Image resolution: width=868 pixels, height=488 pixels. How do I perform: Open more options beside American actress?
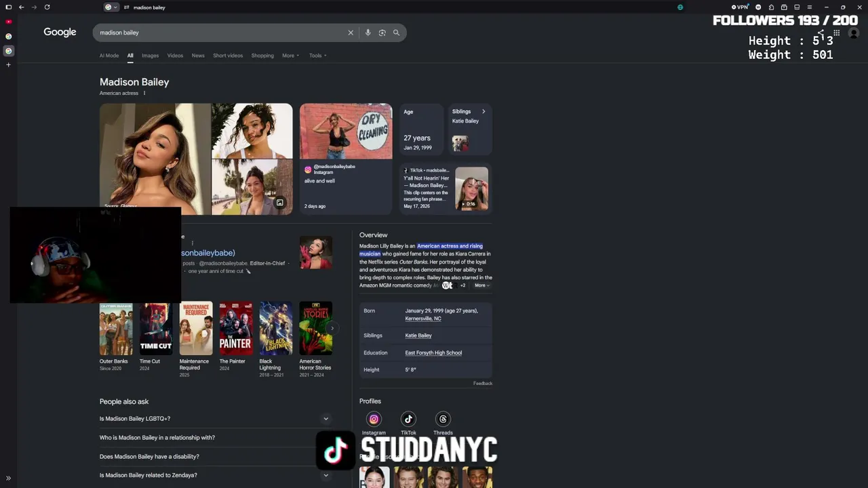pyautogui.click(x=144, y=93)
